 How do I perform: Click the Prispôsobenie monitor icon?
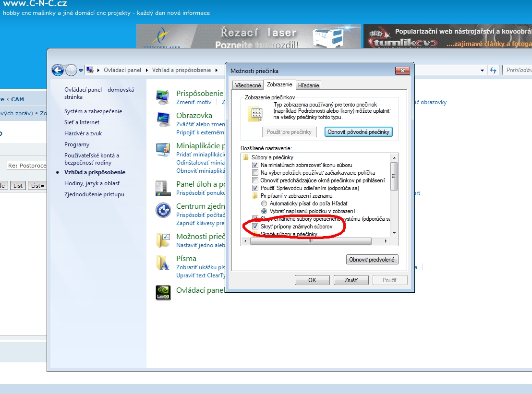click(163, 97)
